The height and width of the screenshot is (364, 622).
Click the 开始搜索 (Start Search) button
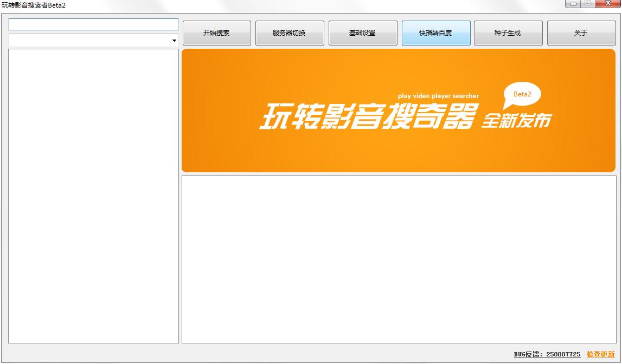(x=216, y=32)
